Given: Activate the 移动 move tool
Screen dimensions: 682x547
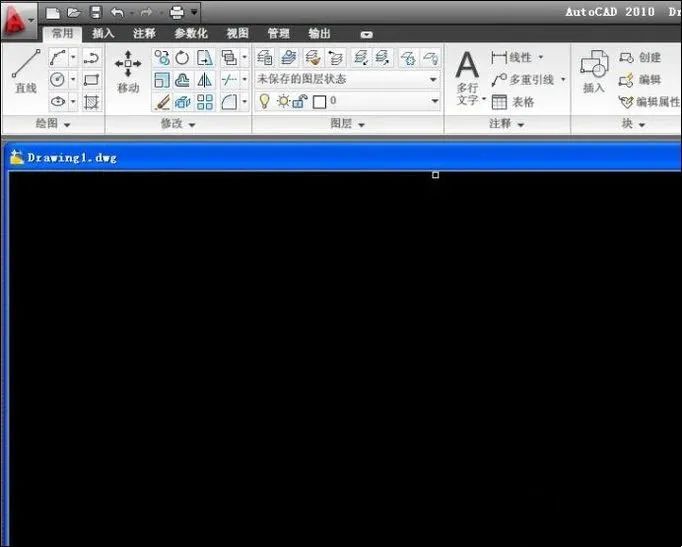Looking at the screenshot, I should click(x=128, y=71).
